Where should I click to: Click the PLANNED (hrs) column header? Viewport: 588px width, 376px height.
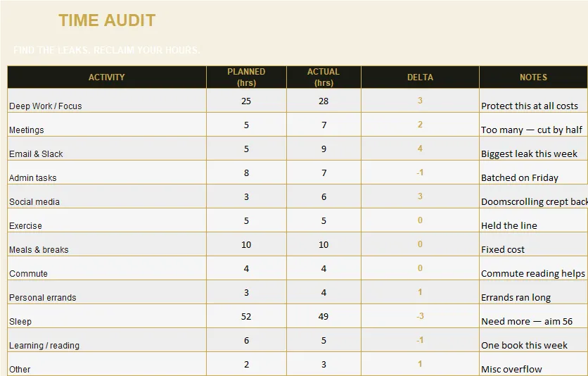pyautogui.click(x=246, y=77)
